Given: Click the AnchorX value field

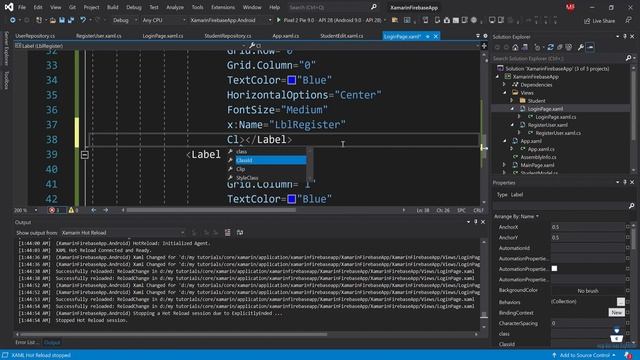Looking at the screenshot, I should pyautogui.click(x=587, y=227).
